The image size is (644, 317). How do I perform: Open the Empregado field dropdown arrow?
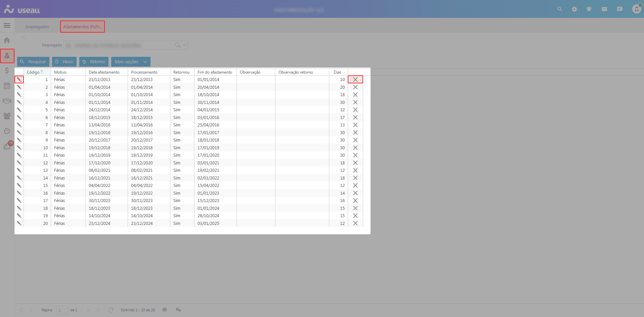pos(184,45)
